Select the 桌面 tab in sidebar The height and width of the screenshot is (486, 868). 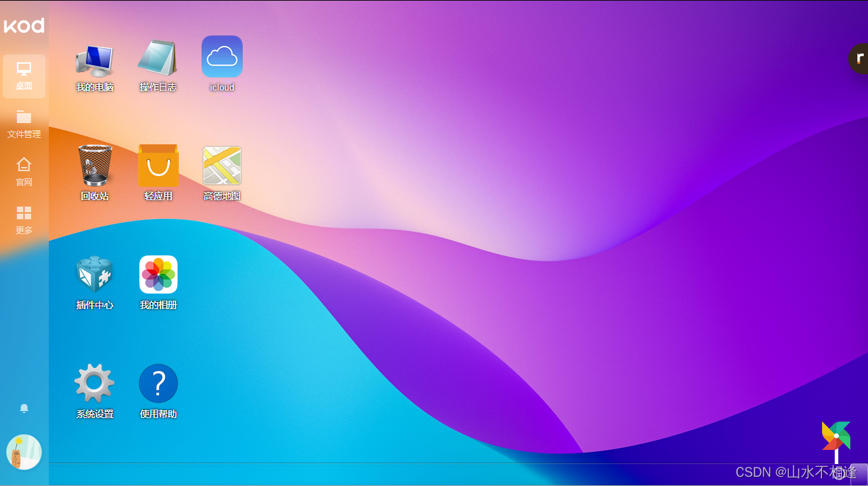pos(24,76)
